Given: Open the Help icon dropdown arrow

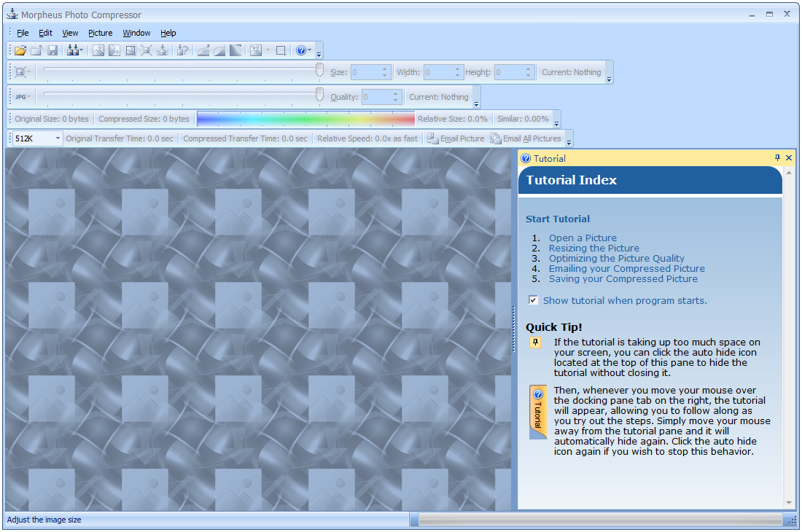Looking at the screenshot, I should coord(309,50).
